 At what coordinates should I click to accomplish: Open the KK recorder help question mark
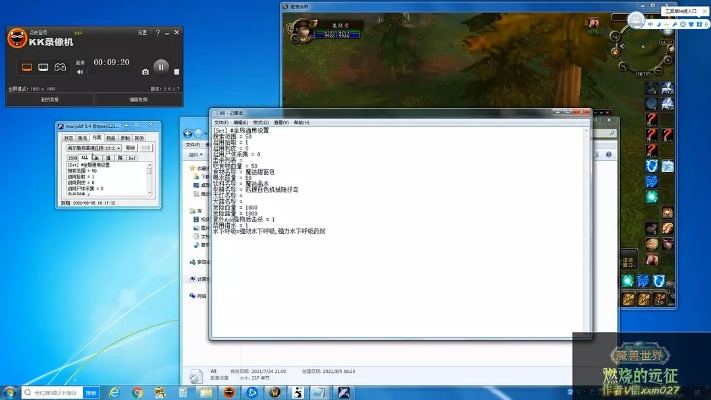[157, 33]
